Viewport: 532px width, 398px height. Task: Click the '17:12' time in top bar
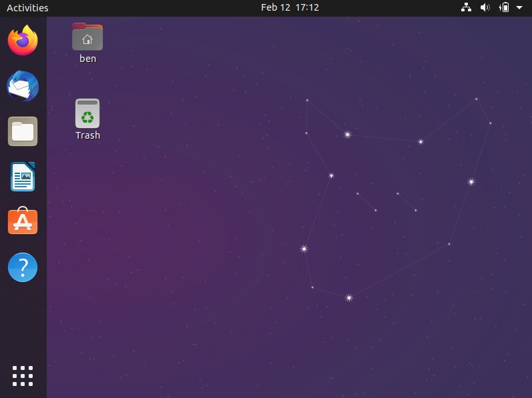coord(308,8)
